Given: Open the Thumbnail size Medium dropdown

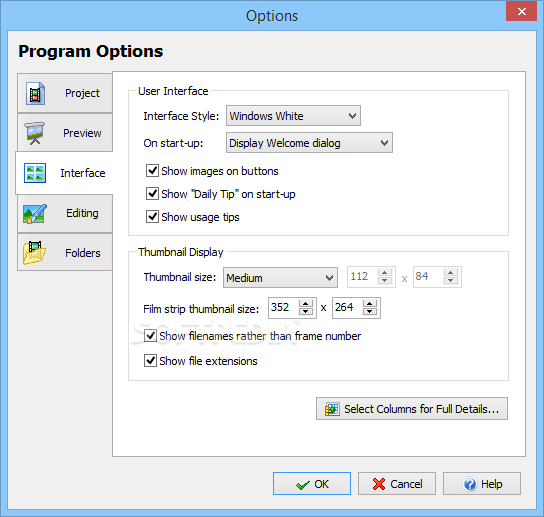Looking at the screenshot, I should pos(280,277).
